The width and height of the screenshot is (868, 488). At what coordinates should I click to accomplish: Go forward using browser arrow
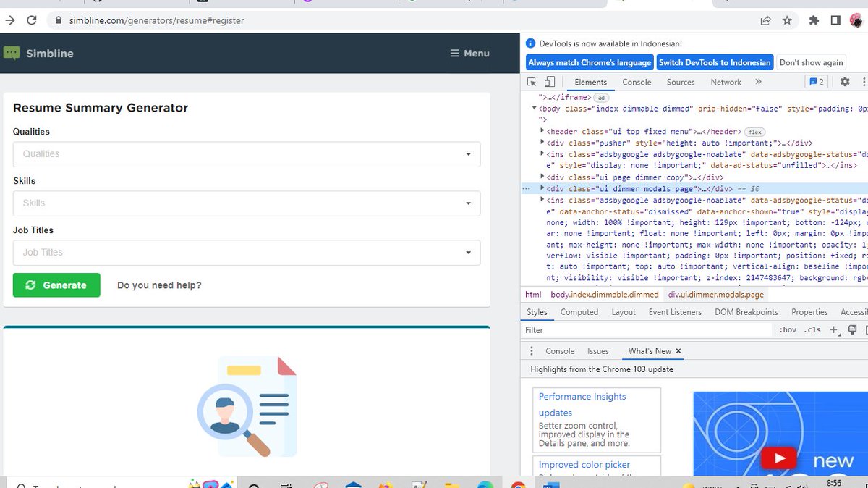9,20
